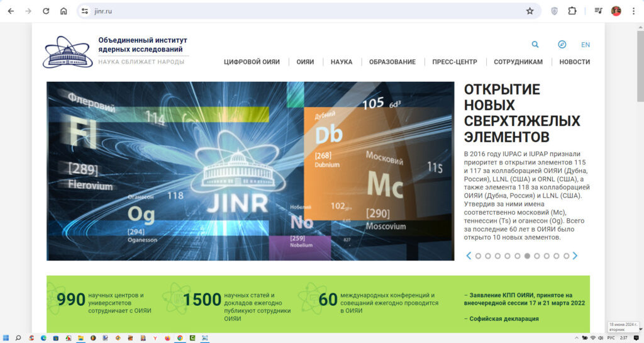The width and height of the screenshot is (644, 343).
Task: Open the НАУКА menu item
Action: tap(341, 62)
